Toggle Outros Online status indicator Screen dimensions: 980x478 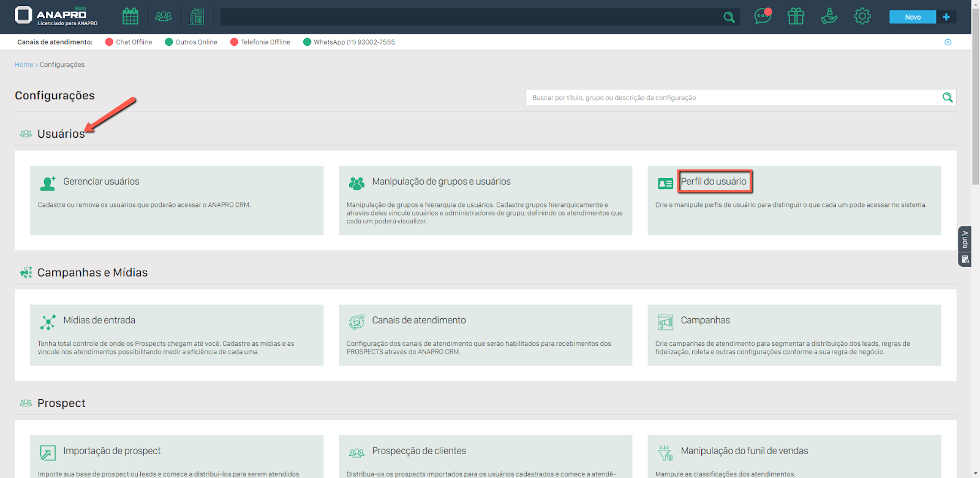click(169, 42)
